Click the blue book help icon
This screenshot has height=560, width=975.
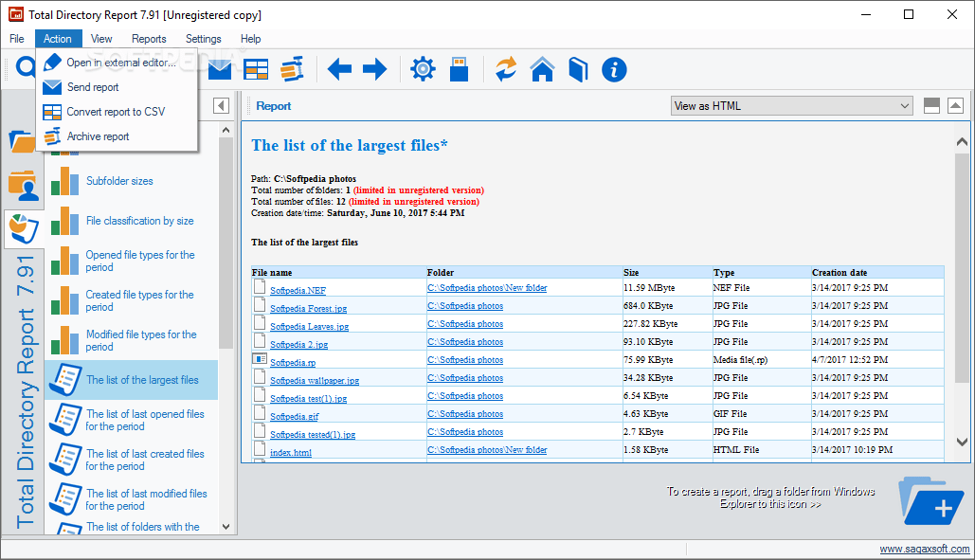(577, 68)
